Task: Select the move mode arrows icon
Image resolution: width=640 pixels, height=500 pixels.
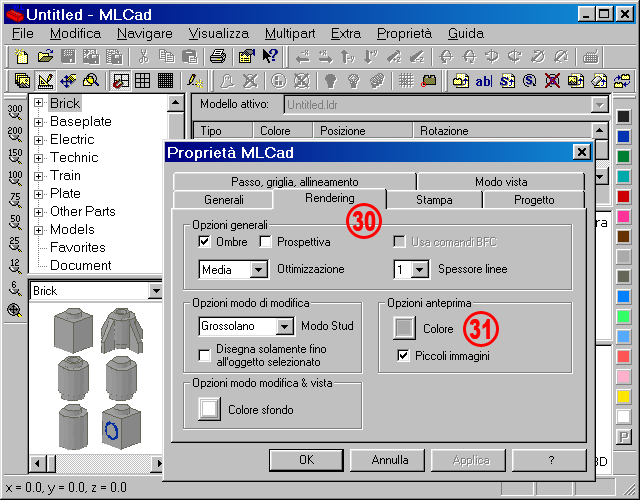Action: (x=68, y=81)
